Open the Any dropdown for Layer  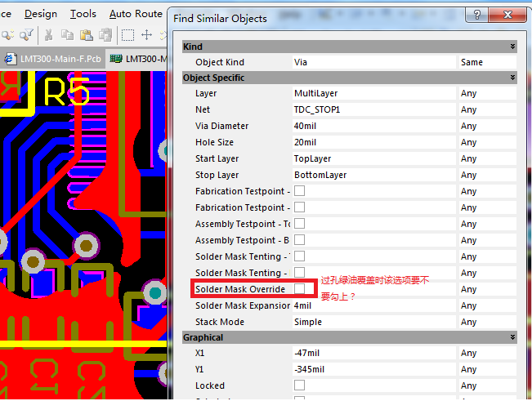[x=488, y=93]
